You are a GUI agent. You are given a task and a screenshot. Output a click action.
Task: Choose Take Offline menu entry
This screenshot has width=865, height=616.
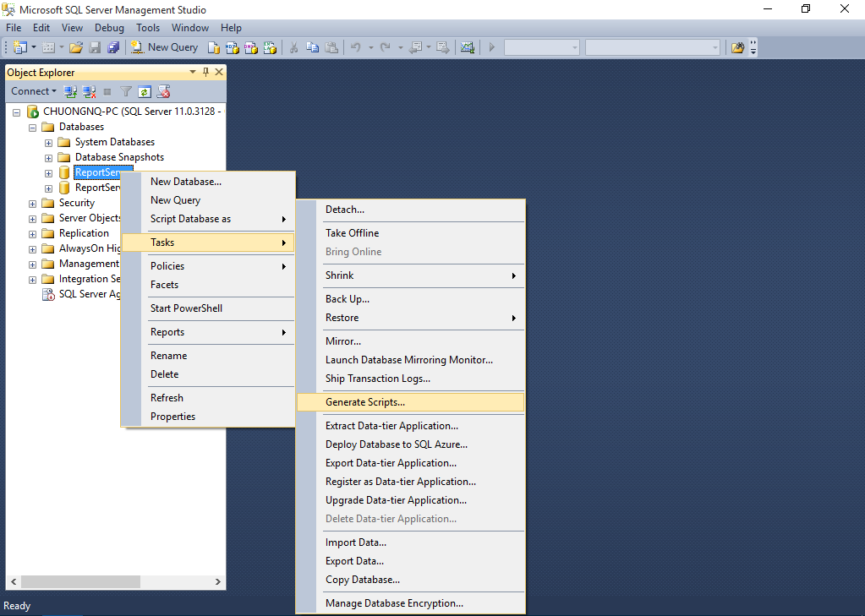(410, 232)
